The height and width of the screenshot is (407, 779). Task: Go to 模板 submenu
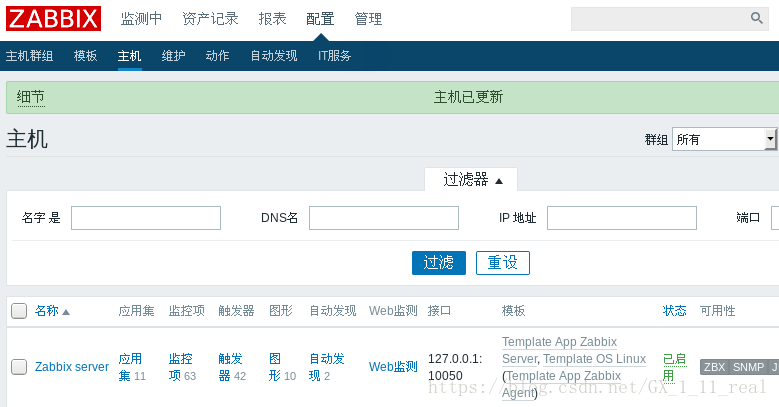[85, 56]
